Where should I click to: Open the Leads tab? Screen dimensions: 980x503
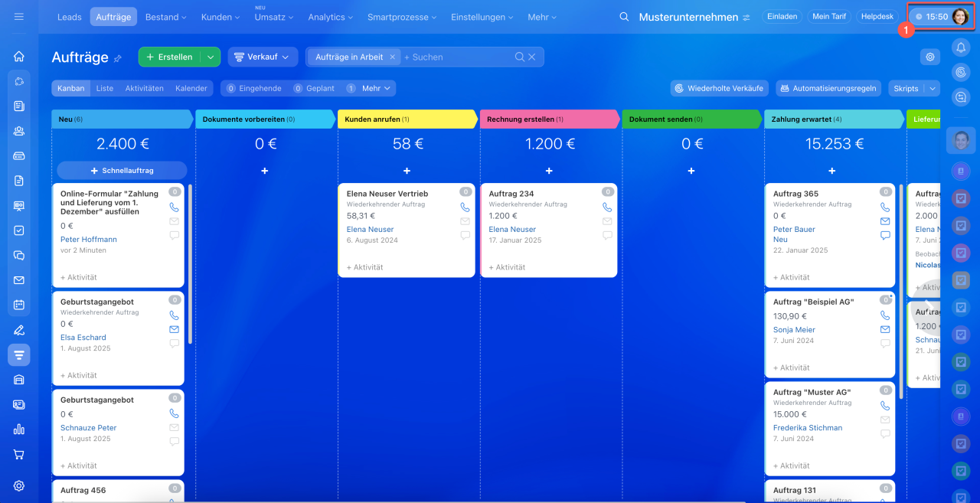(70, 17)
